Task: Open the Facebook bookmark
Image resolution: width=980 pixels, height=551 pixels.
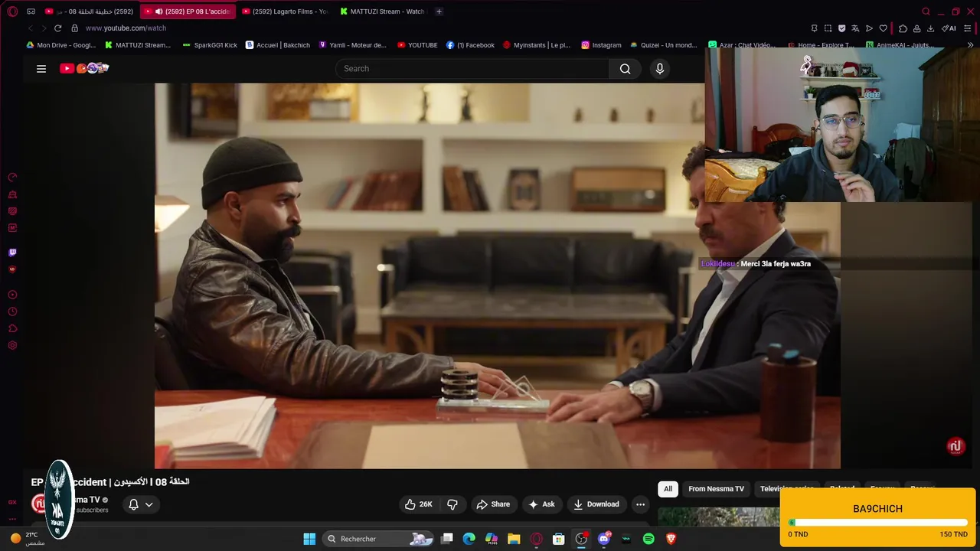Action: click(x=470, y=45)
